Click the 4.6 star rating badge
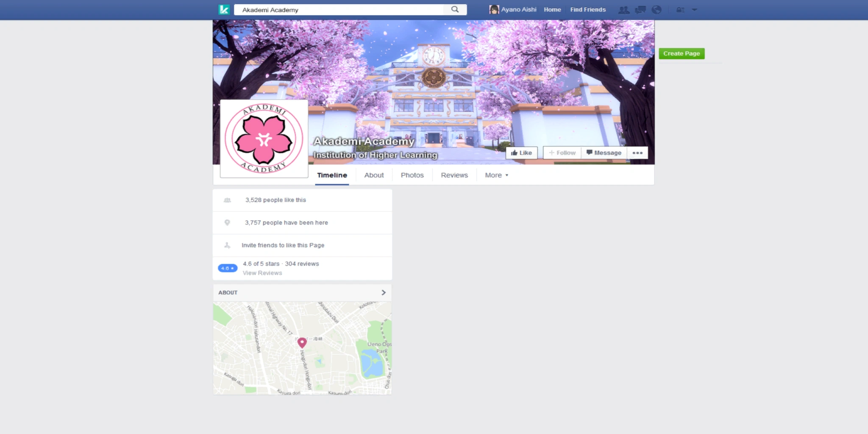Screen dimensions: 868x434 [x=228, y=268]
